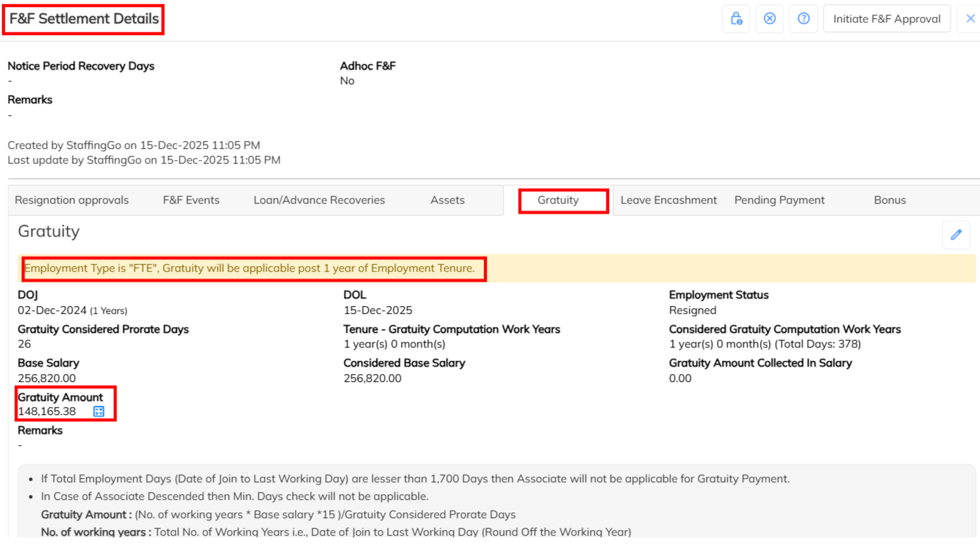Open the help question mark icon
Image resolution: width=980 pixels, height=556 pixels.
pos(803,19)
